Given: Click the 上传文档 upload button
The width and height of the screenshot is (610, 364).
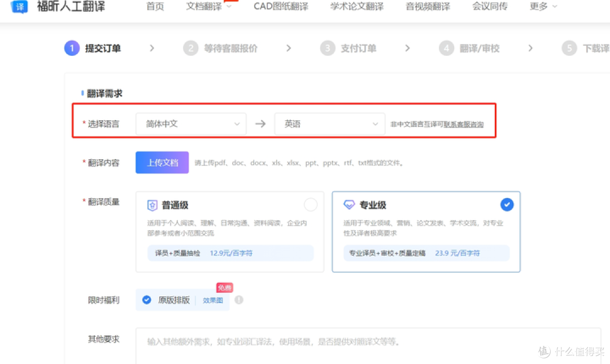Looking at the screenshot, I should [x=162, y=163].
